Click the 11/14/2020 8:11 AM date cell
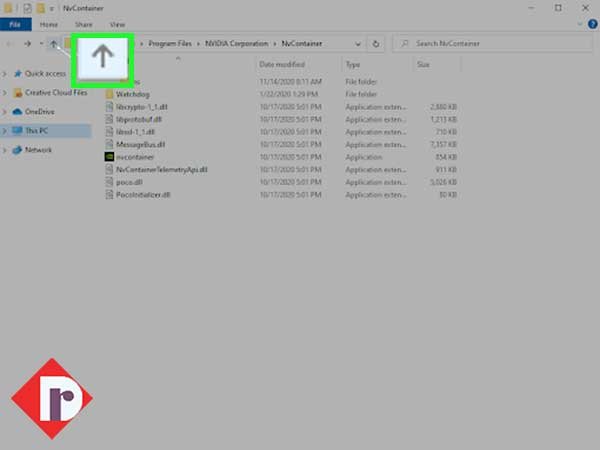This screenshot has width=600, height=450. [290, 82]
